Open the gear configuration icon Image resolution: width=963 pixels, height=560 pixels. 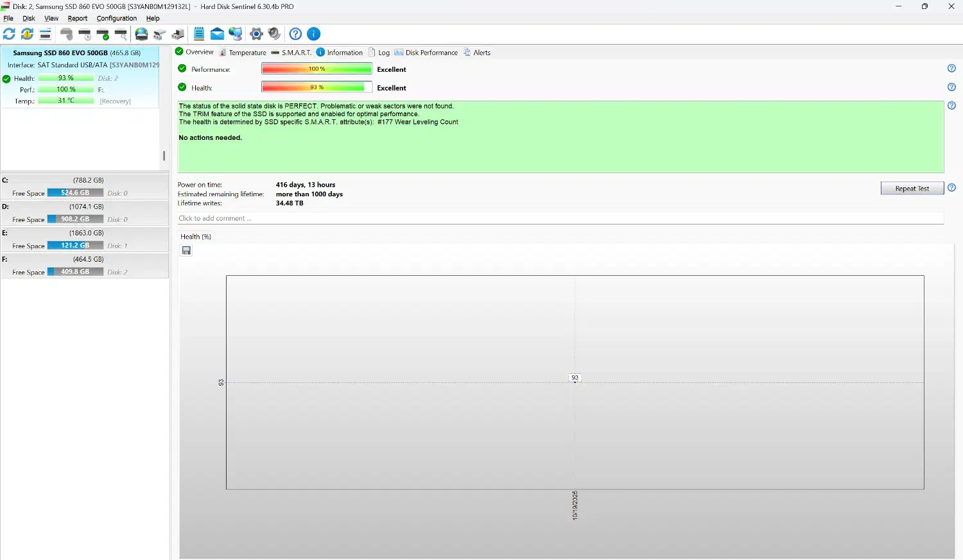[x=256, y=34]
